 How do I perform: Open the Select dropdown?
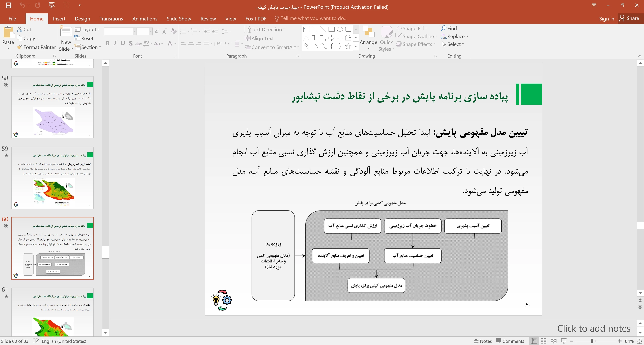pyautogui.click(x=453, y=44)
